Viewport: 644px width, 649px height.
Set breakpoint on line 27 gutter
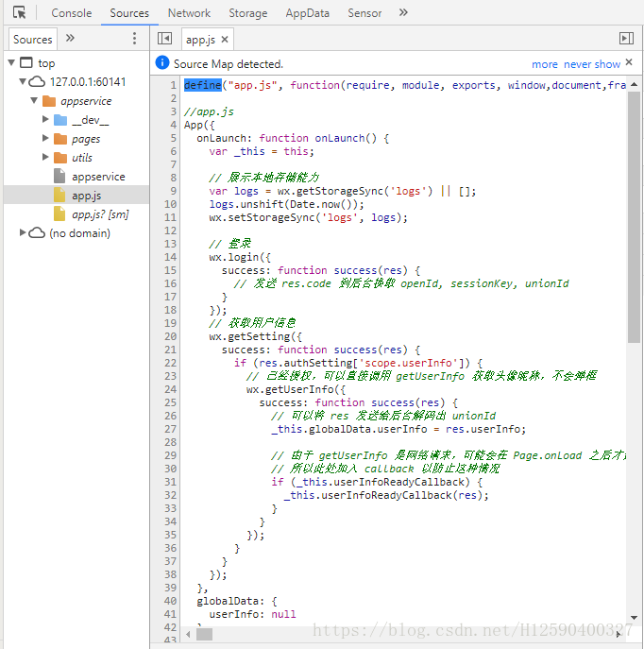[x=170, y=429]
